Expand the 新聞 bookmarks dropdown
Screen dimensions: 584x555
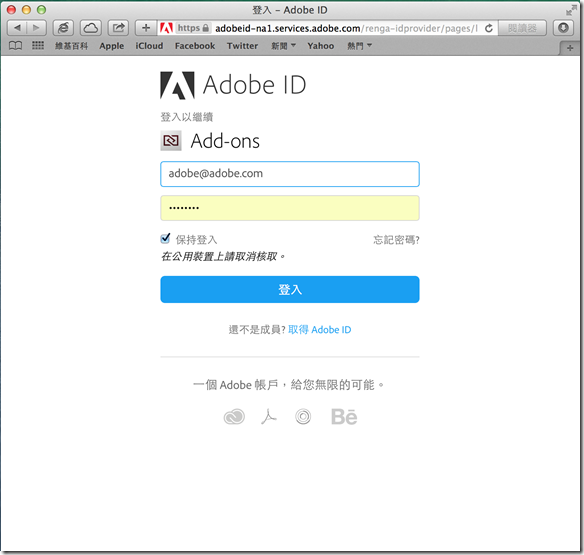(x=283, y=46)
